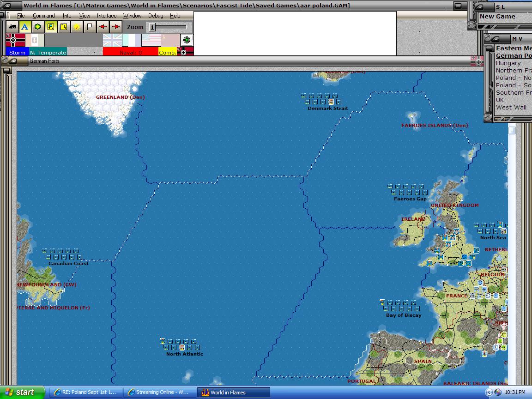Screen dimensions: 532x399
Task: Select German Po... in the M V list
Action: [514, 55]
